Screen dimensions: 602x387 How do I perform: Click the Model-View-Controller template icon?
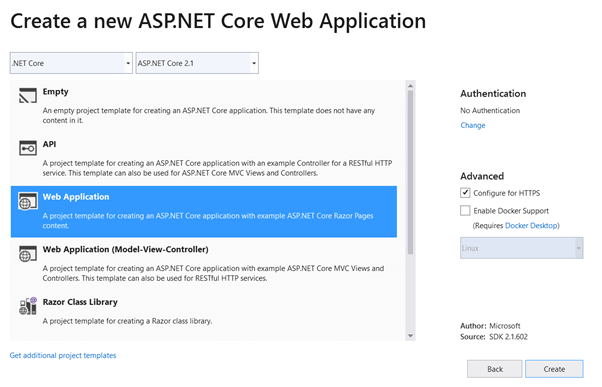tap(28, 253)
